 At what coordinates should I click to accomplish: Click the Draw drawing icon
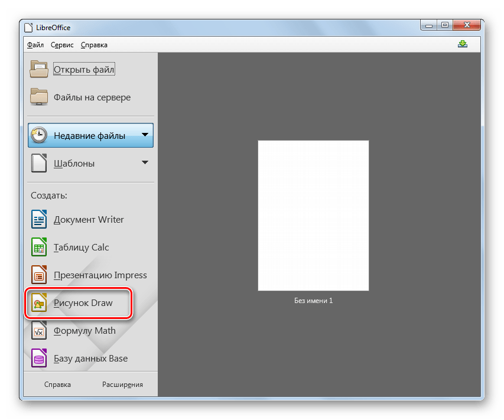coord(39,302)
